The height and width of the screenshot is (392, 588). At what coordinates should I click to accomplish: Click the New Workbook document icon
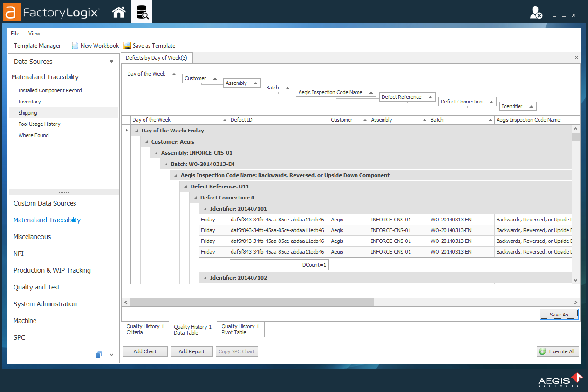pyautogui.click(x=75, y=45)
